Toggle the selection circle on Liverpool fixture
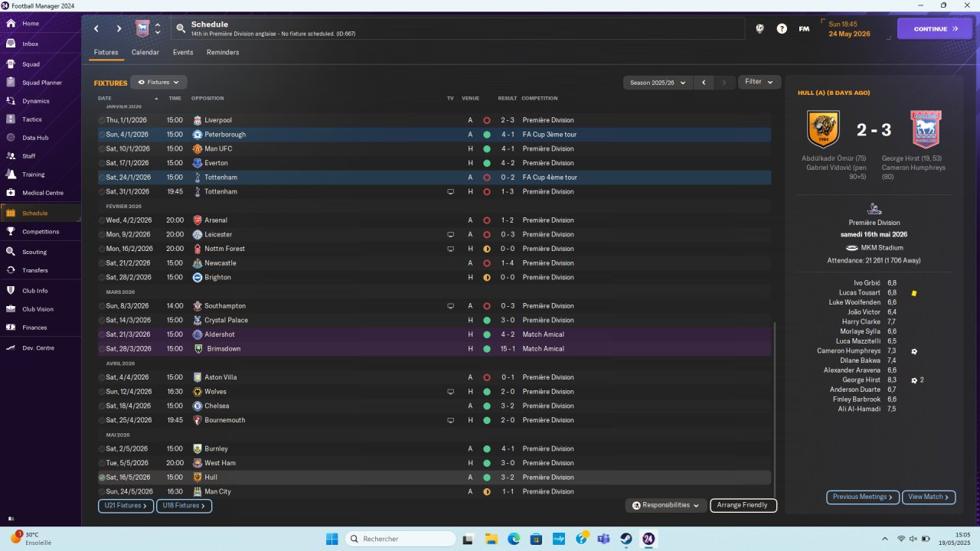Screen dimensions: 980x551 coord(102,120)
